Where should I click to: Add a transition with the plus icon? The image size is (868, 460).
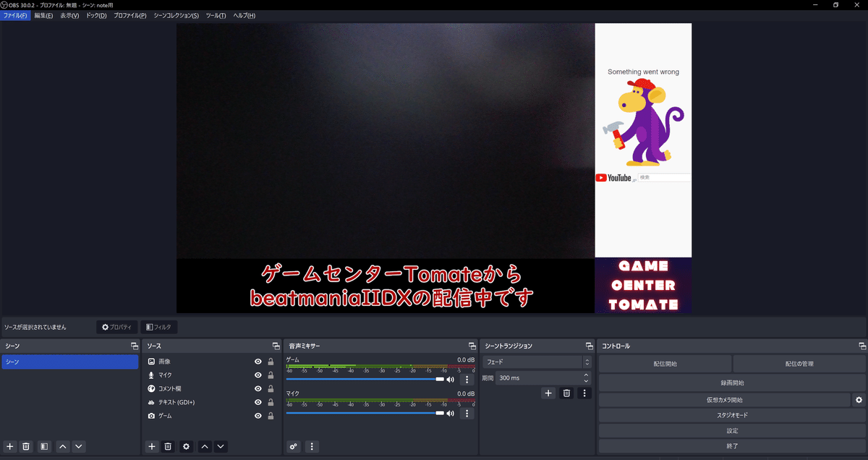pyautogui.click(x=549, y=393)
